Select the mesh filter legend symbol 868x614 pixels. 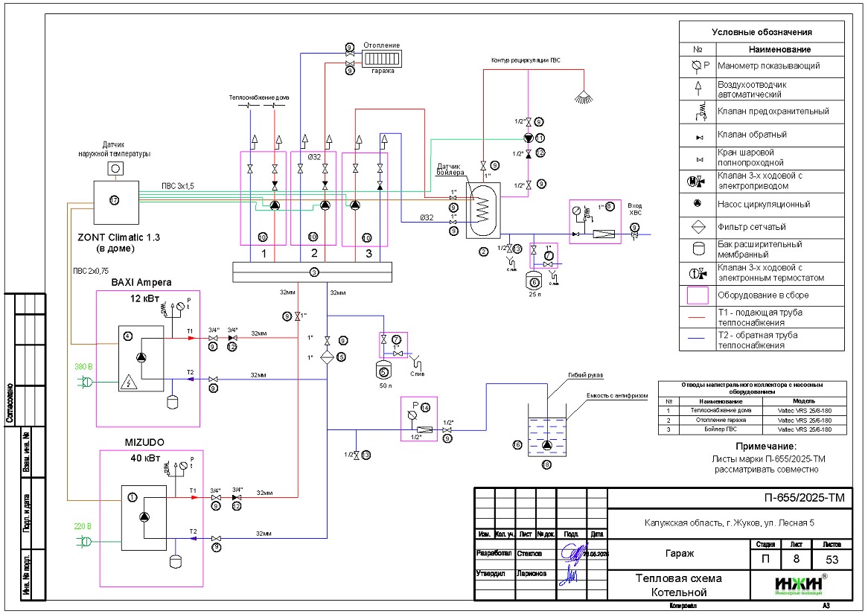(698, 227)
